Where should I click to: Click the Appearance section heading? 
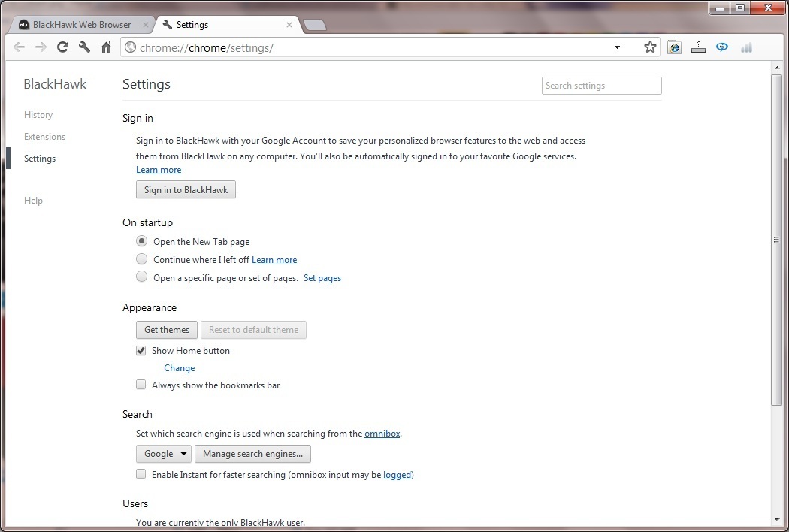150,307
